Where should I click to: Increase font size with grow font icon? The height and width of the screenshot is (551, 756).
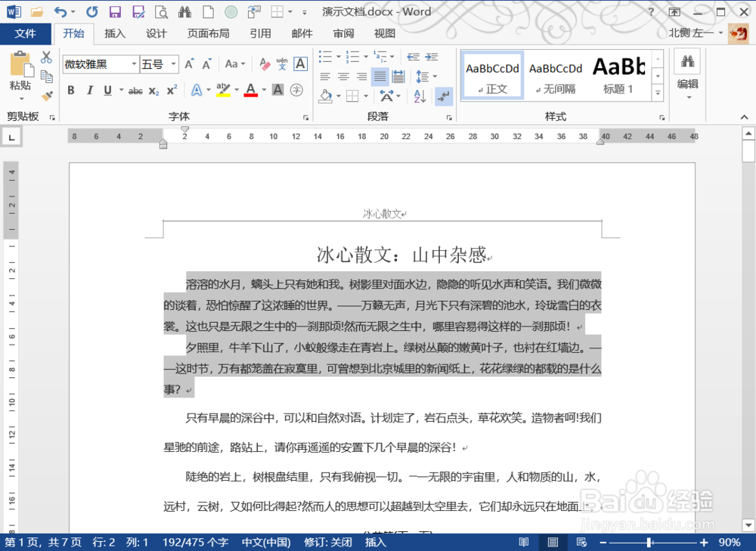tap(190, 64)
